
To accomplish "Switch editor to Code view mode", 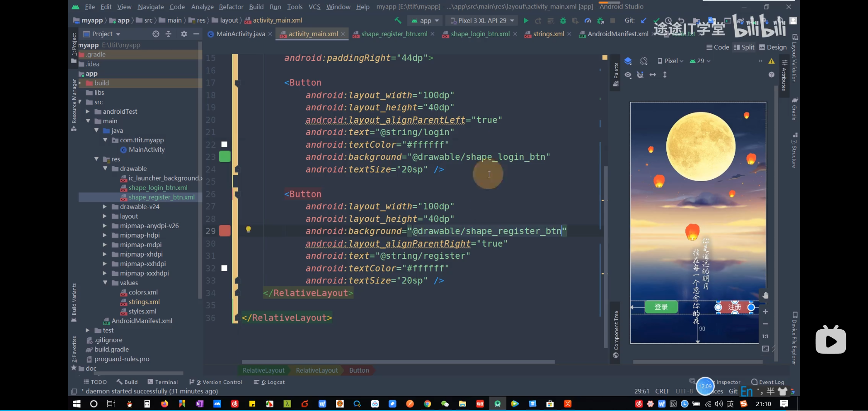I will [717, 47].
